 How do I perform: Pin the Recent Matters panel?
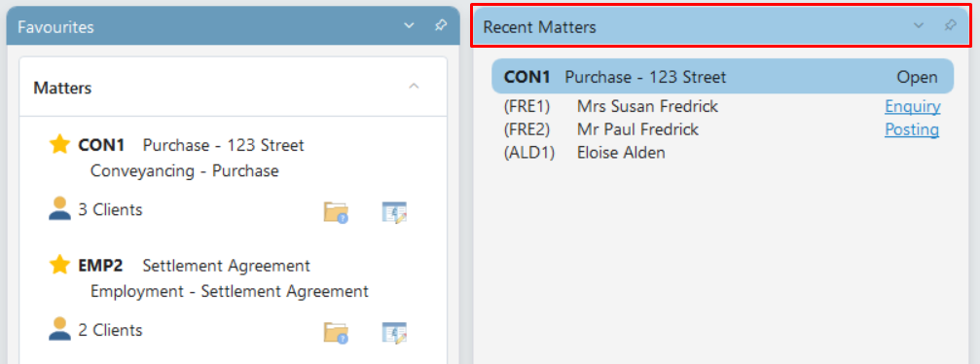(950, 25)
